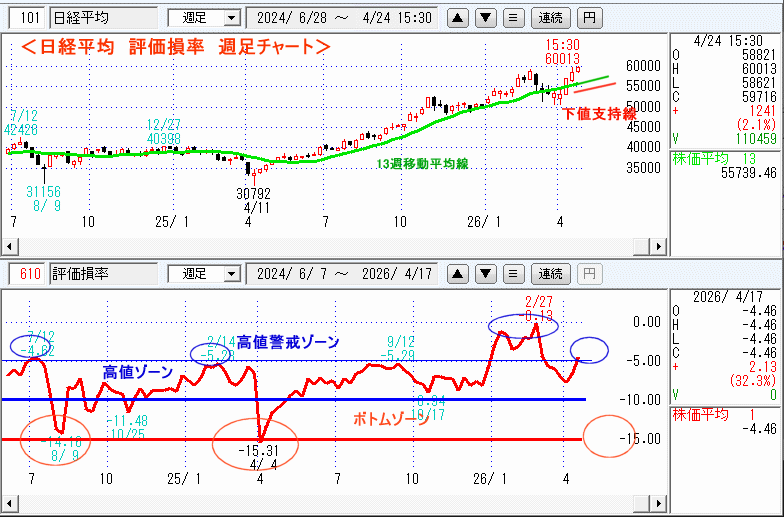
Task: Click the down arrow button in top Nikkei chart toolbar
Action: (486, 18)
